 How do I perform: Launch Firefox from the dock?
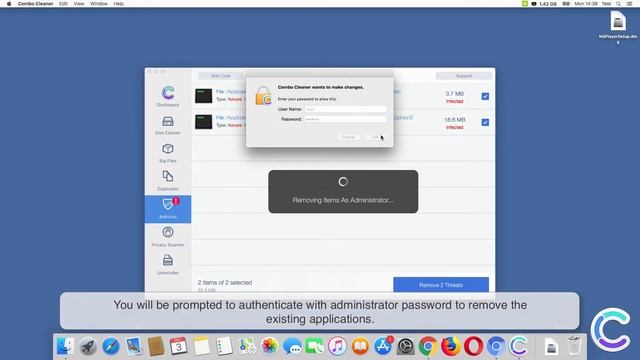click(451, 346)
